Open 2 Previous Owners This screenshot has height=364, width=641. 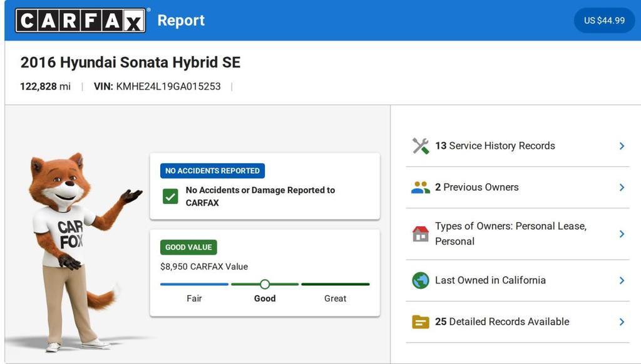pyautogui.click(x=518, y=188)
